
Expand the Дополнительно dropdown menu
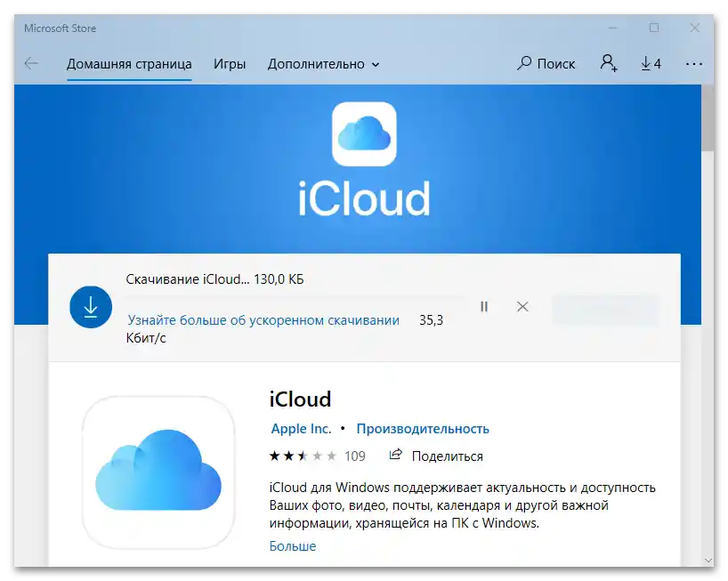pos(323,64)
